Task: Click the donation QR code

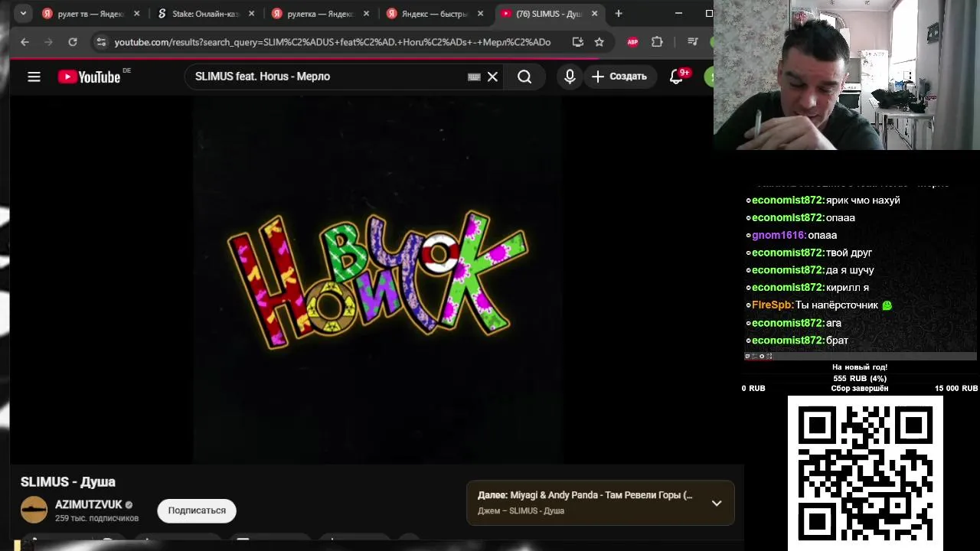Action: tap(865, 473)
